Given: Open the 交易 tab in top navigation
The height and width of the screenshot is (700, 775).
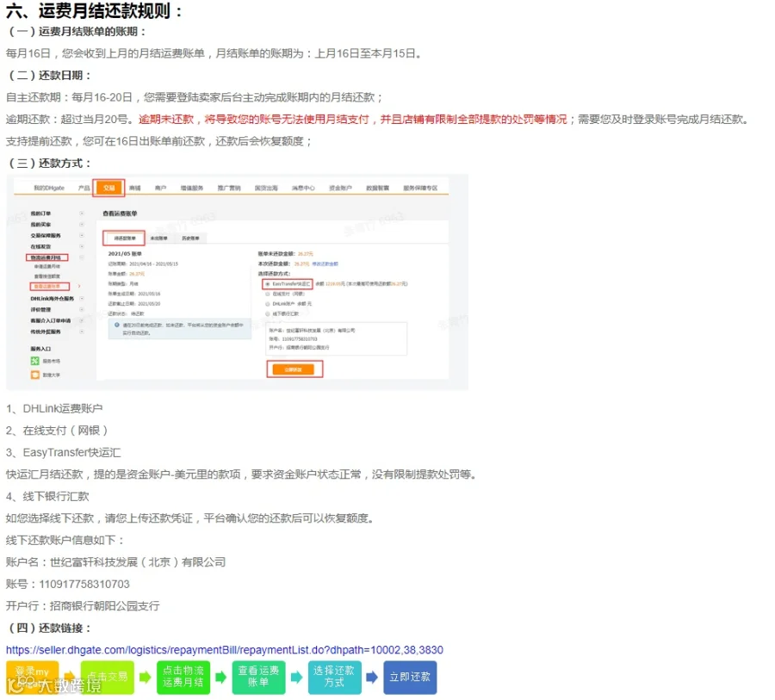Looking at the screenshot, I should [108, 188].
